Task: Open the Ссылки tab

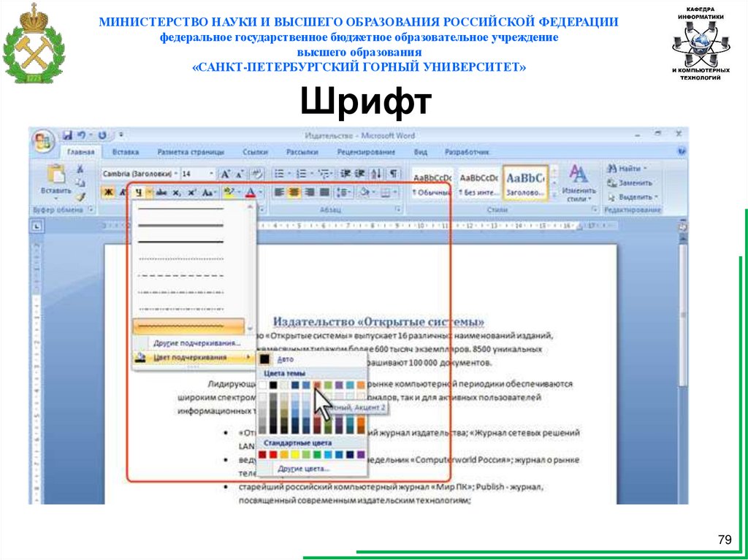Action: pos(255,152)
